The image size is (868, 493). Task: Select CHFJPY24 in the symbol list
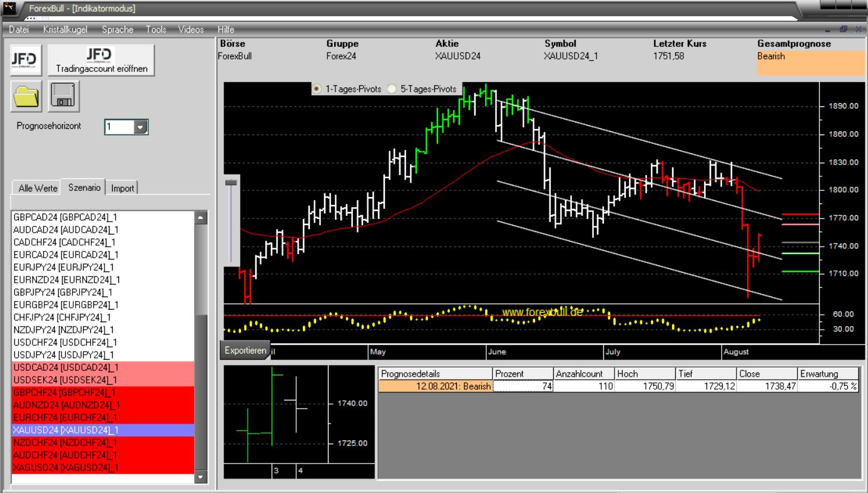103,317
